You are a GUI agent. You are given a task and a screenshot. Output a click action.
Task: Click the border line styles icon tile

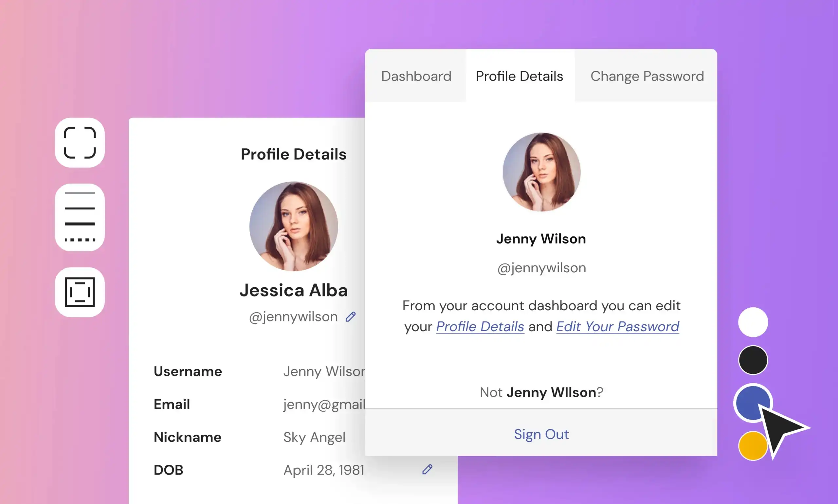pyautogui.click(x=80, y=217)
